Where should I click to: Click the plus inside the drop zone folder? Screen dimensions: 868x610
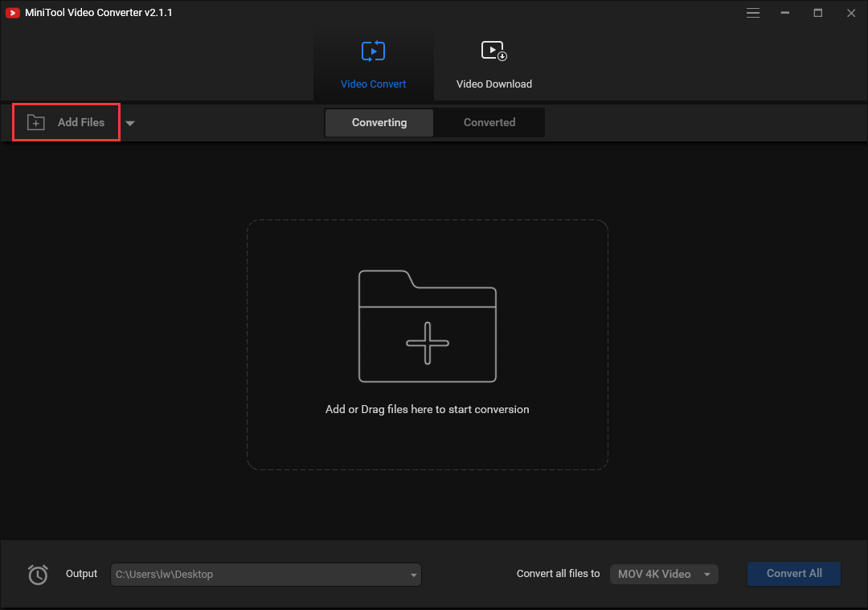(428, 344)
